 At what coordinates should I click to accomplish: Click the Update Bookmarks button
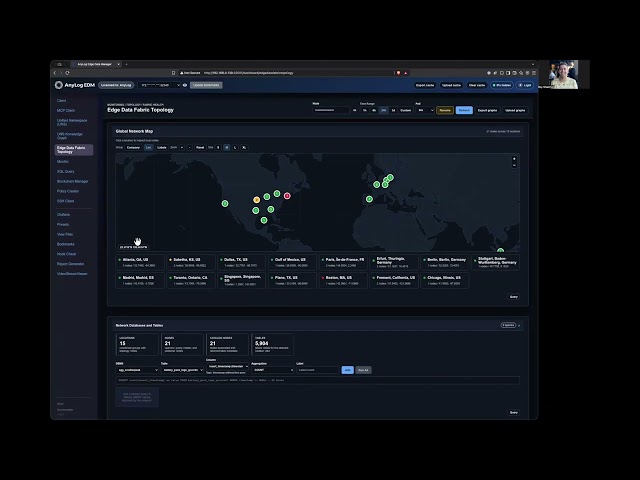pyautogui.click(x=206, y=85)
